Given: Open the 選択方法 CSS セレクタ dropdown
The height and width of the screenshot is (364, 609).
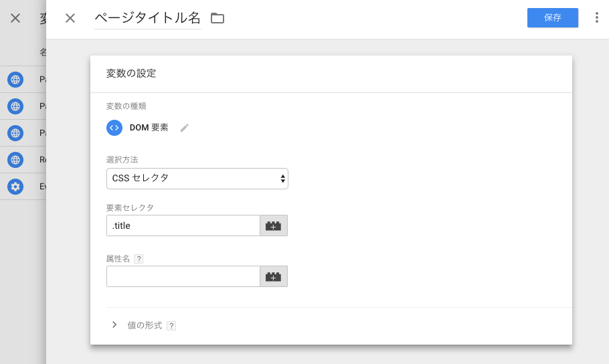Looking at the screenshot, I should click(x=197, y=179).
